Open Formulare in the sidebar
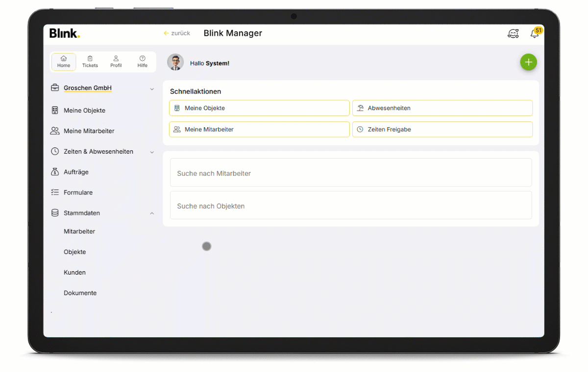The image size is (588, 372). (78, 193)
